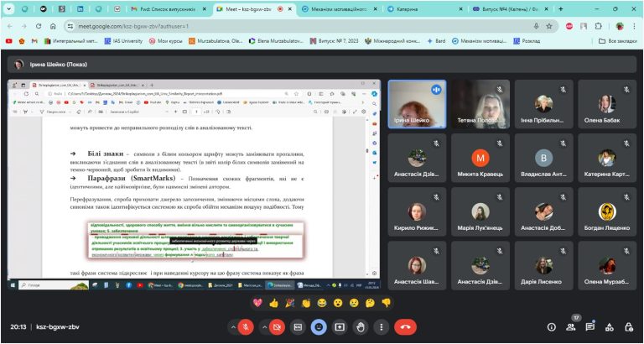
Task: Show the participants list with 17 people
Action: click(x=571, y=327)
